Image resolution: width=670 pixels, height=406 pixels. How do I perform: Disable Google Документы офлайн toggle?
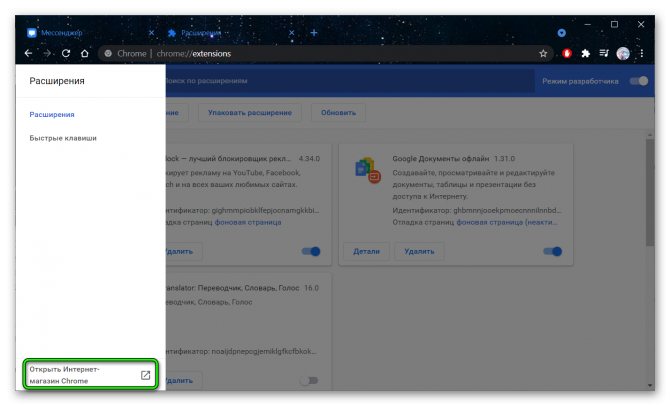point(552,251)
